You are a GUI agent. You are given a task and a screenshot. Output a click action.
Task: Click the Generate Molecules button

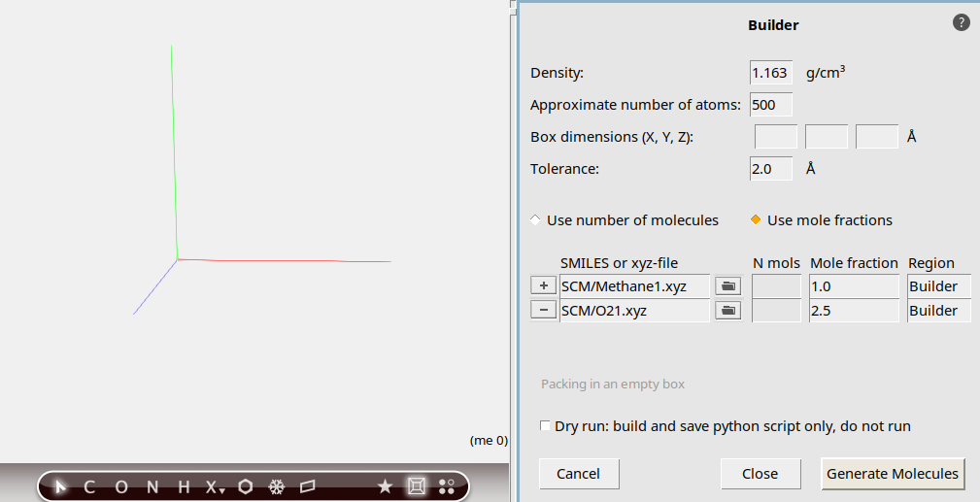(892, 474)
